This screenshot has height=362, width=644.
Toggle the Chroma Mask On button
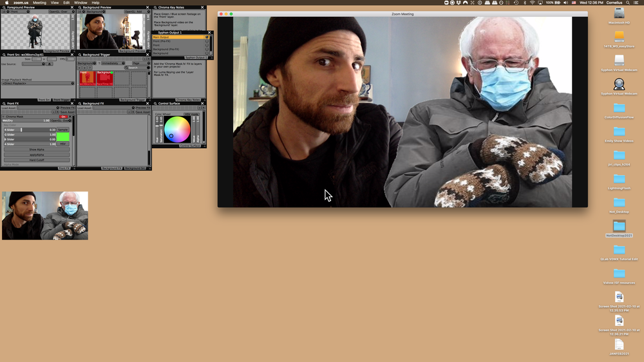(x=63, y=117)
